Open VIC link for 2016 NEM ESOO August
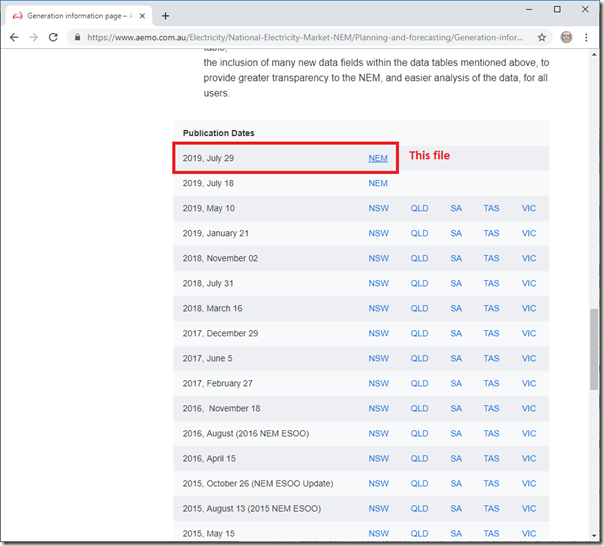The height and width of the screenshot is (546, 604). point(529,434)
